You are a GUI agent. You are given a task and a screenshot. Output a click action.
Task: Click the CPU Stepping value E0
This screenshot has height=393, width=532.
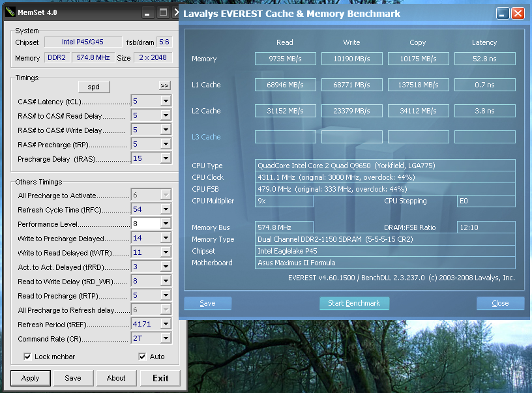pos(486,201)
